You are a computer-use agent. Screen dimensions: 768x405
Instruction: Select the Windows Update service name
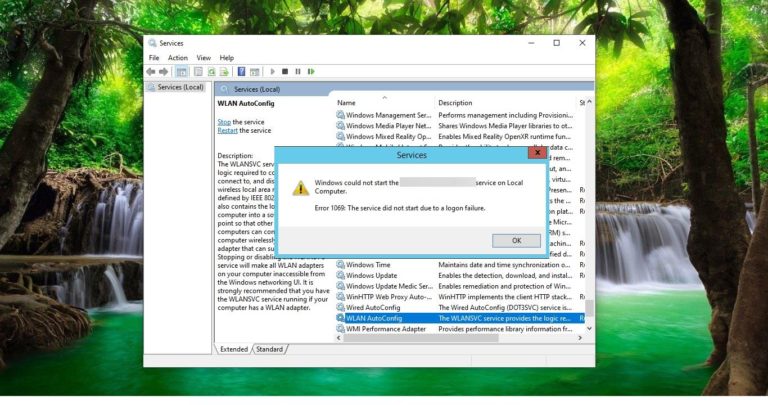(x=371, y=275)
